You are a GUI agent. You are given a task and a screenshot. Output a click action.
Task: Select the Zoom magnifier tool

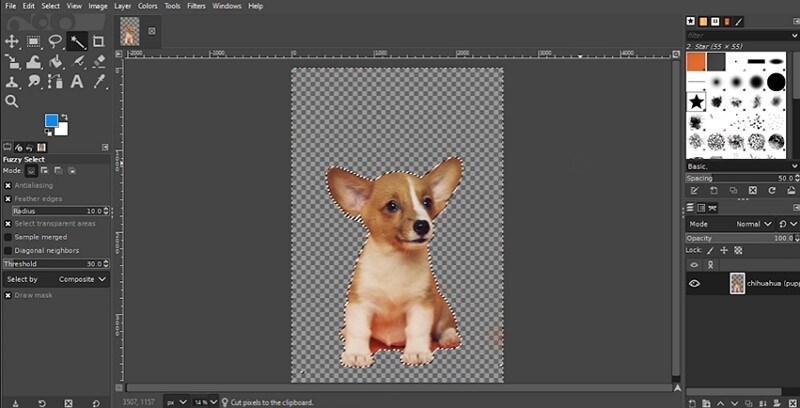(11, 101)
